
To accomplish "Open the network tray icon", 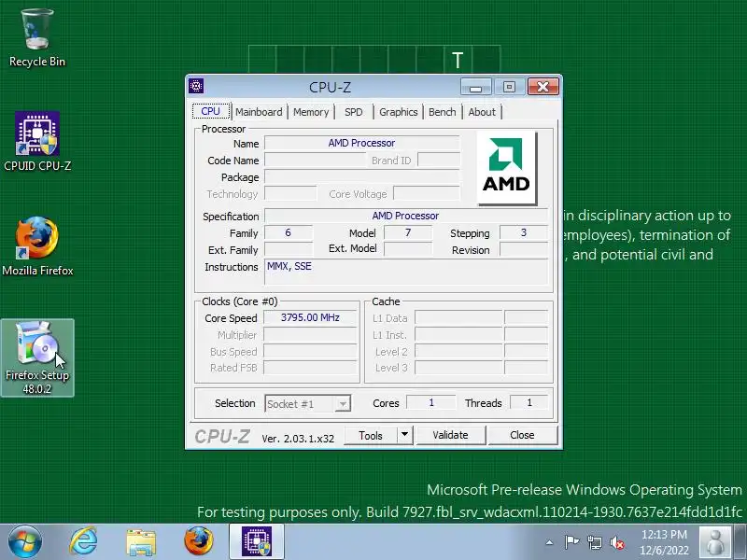I will 594,542.
